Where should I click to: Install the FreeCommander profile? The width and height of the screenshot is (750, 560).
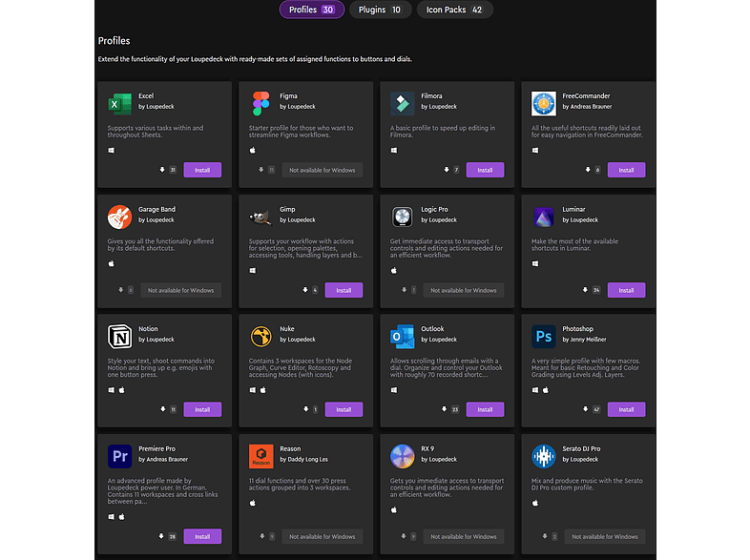626,170
